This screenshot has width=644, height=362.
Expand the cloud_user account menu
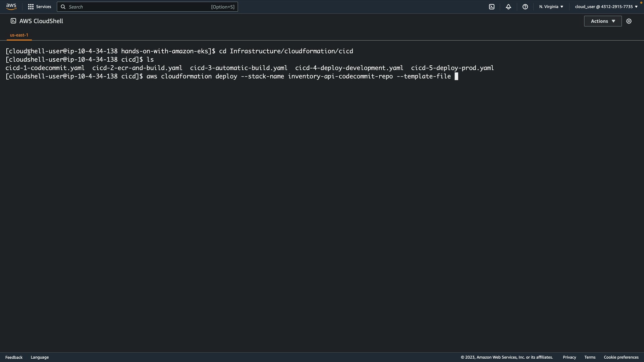[x=606, y=7]
